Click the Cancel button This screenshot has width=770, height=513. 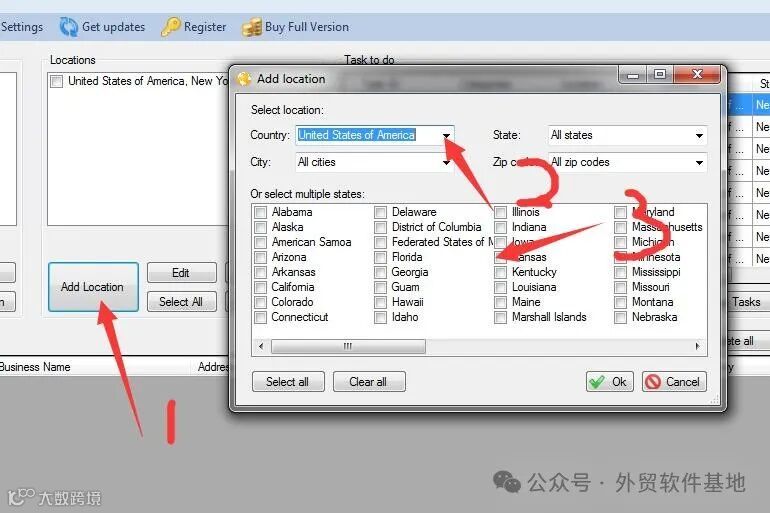(x=674, y=381)
